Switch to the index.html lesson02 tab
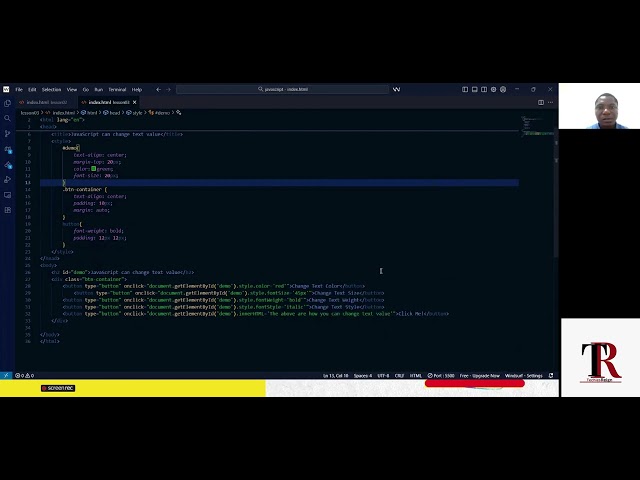Image resolution: width=640 pixels, height=480 pixels. click(x=45, y=102)
